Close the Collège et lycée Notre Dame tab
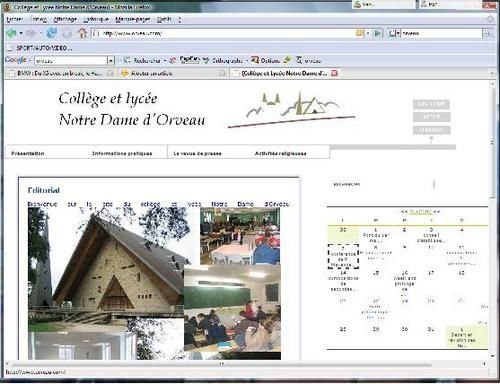 (x=334, y=73)
